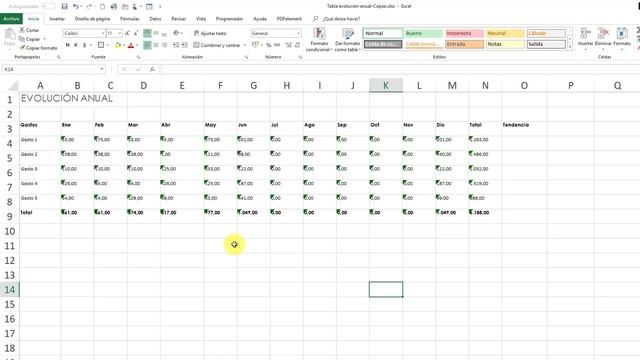The height and width of the screenshot is (360, 640).
Task: Select column K header
Action: (x=386, y=85)
